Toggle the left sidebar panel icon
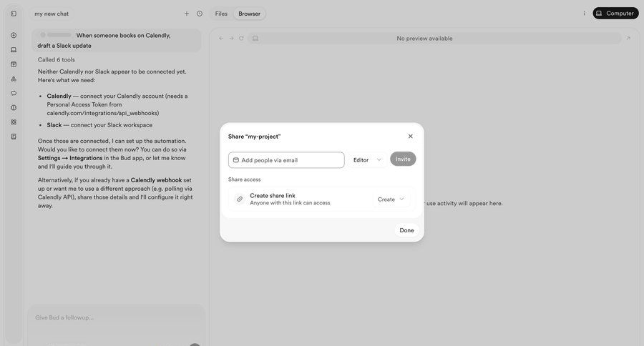 pyautogui.click(x=14, y=14)
